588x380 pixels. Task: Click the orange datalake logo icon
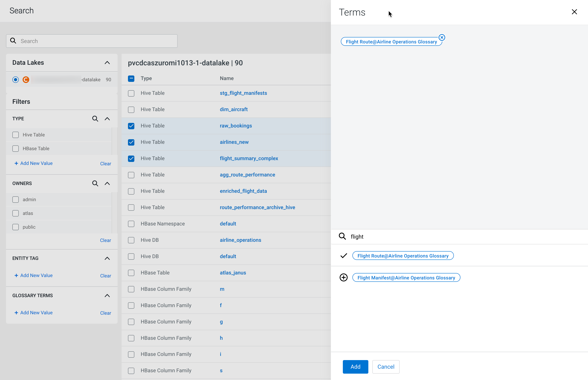26,79
